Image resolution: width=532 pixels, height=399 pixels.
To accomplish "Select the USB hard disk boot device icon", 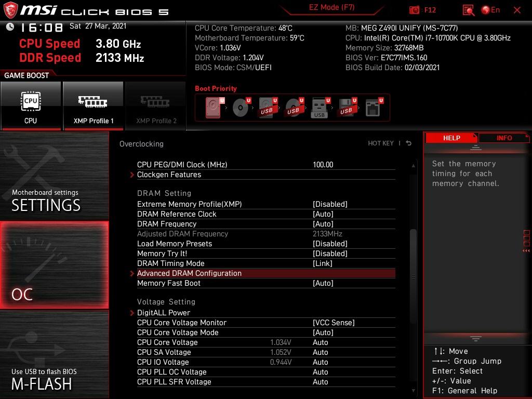I will click(269, 108).
